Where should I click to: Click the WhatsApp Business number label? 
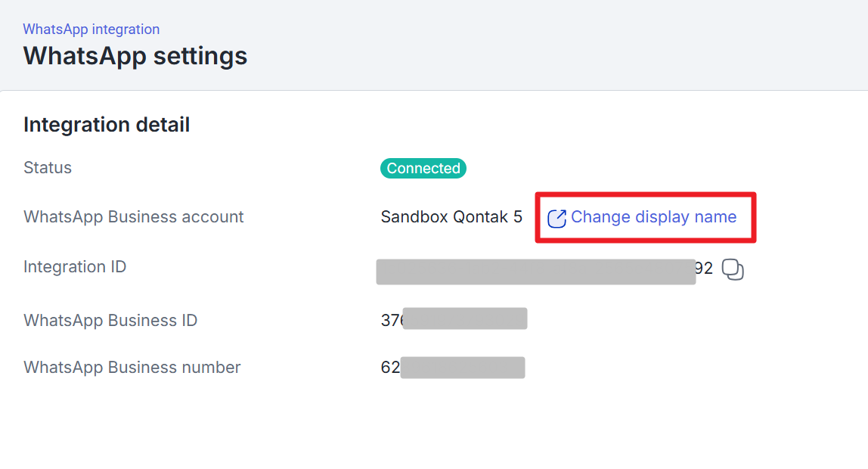[x=132, y=368]
